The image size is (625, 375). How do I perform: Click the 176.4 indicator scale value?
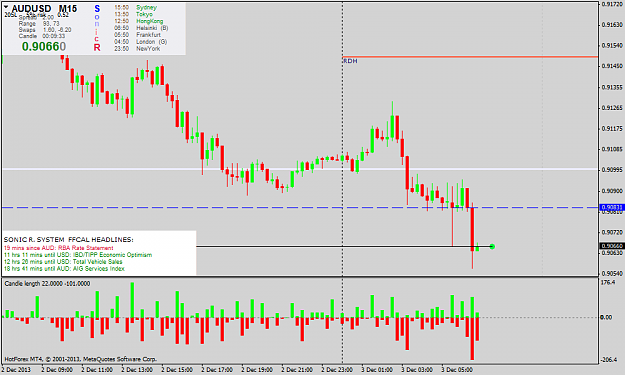608,282
